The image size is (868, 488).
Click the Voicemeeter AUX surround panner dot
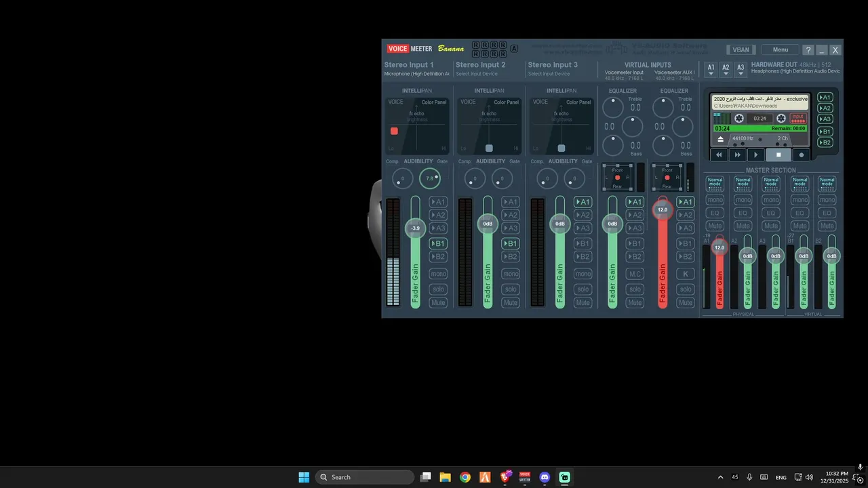667,178
